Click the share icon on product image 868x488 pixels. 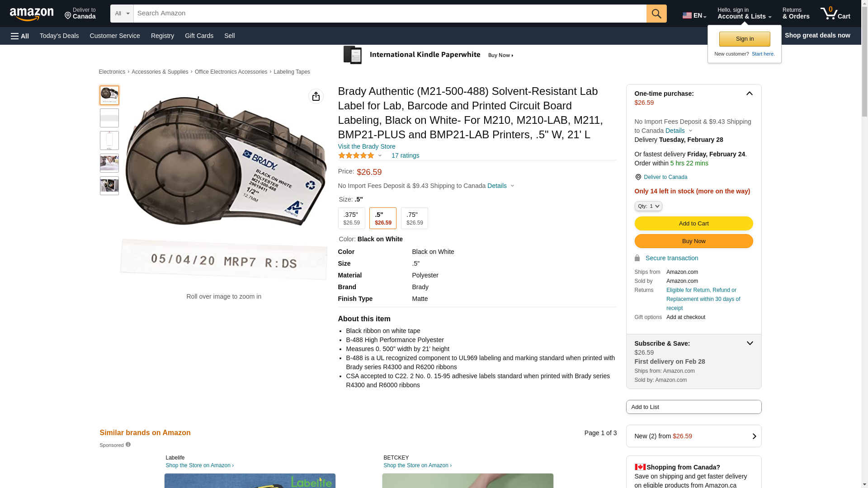pos(316,96)
